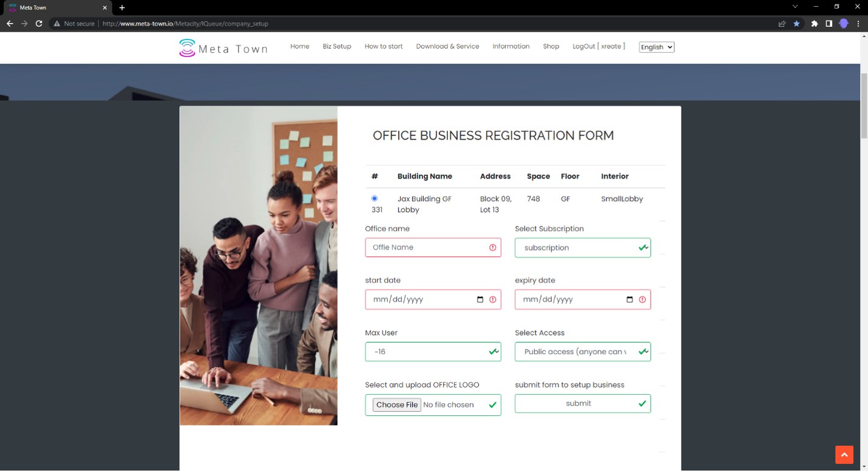The image size is (868, 473).
Task: Click the office team photo image
Action: (x=259, y=266)
